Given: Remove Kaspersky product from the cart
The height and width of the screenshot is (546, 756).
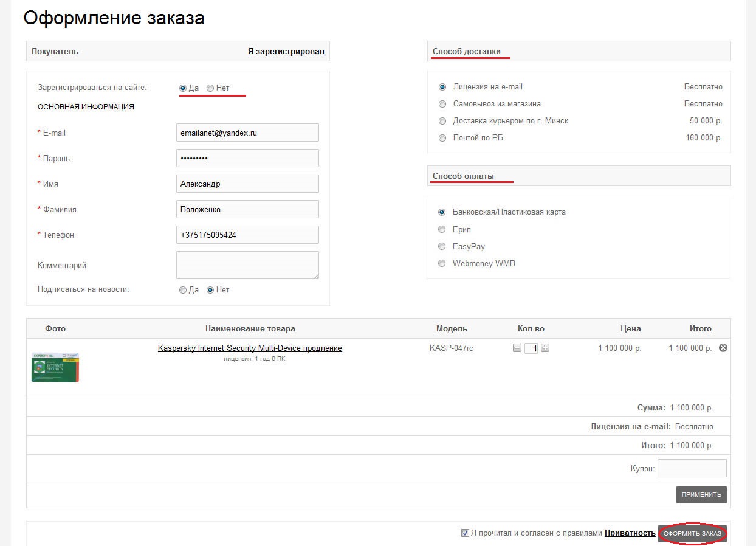Looking at the screenshot, I should [723, 348].
